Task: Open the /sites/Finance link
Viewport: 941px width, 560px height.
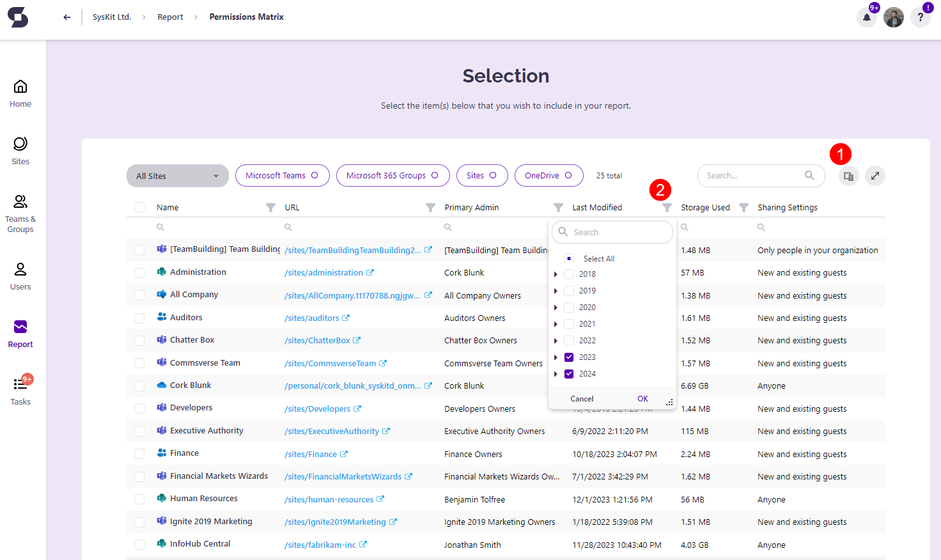Action: (x=312, y=454)
